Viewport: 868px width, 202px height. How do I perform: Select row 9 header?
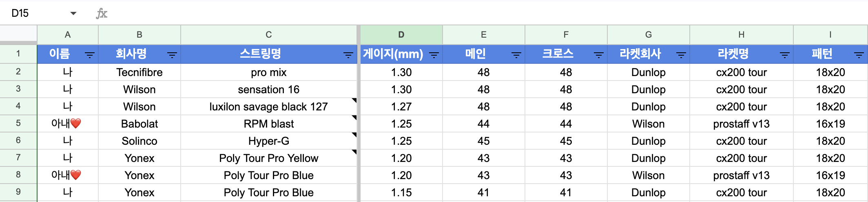[18, 192]
